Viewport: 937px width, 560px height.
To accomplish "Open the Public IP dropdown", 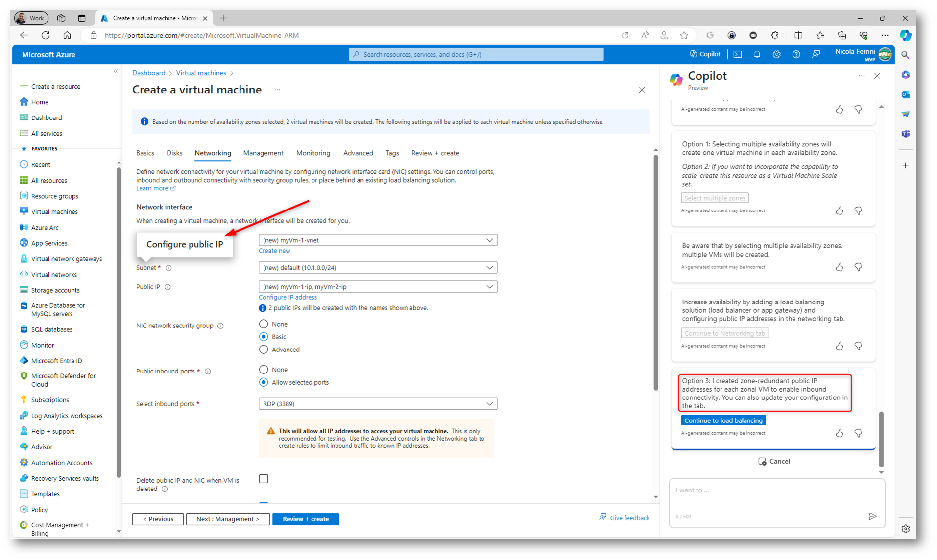I will 378,286.
